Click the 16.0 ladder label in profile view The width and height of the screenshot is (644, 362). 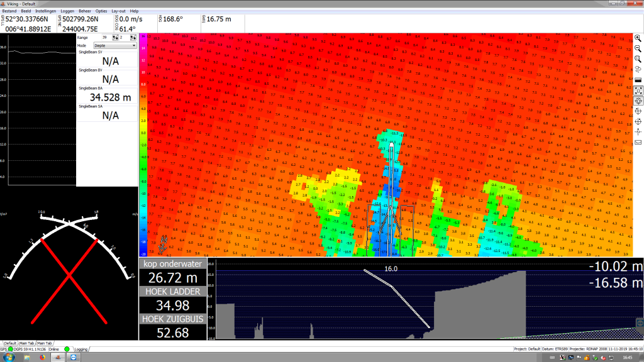391,269
